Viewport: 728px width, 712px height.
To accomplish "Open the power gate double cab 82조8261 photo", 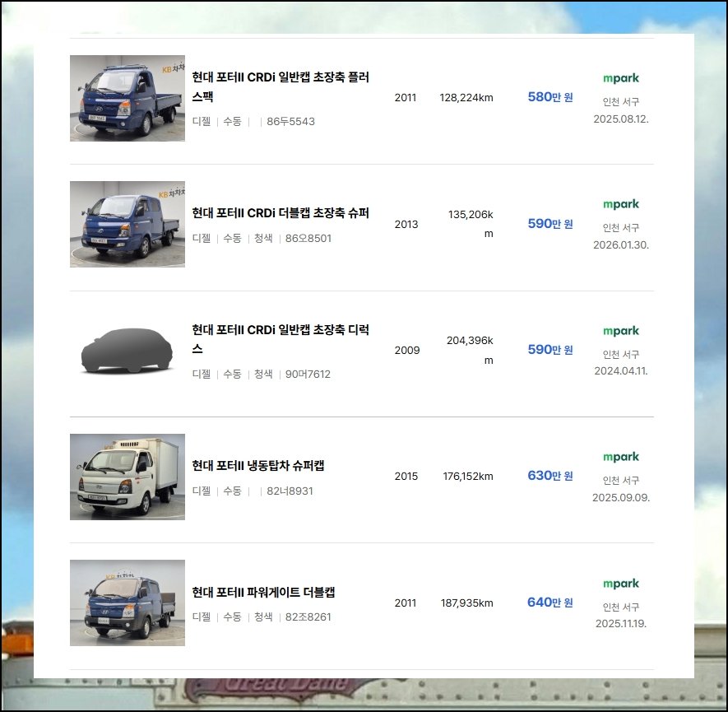I will point(128,603).
